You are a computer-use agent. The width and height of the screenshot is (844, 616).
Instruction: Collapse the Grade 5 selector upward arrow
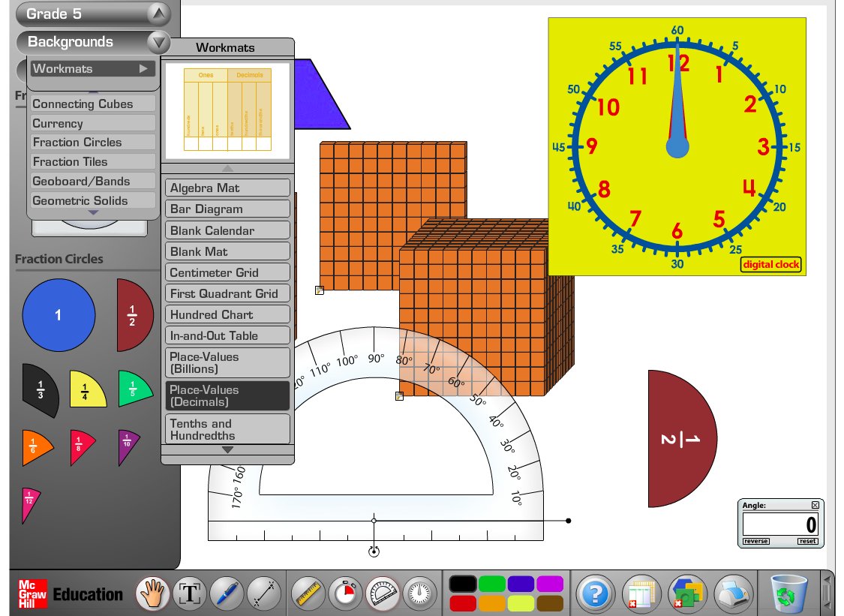158,14
